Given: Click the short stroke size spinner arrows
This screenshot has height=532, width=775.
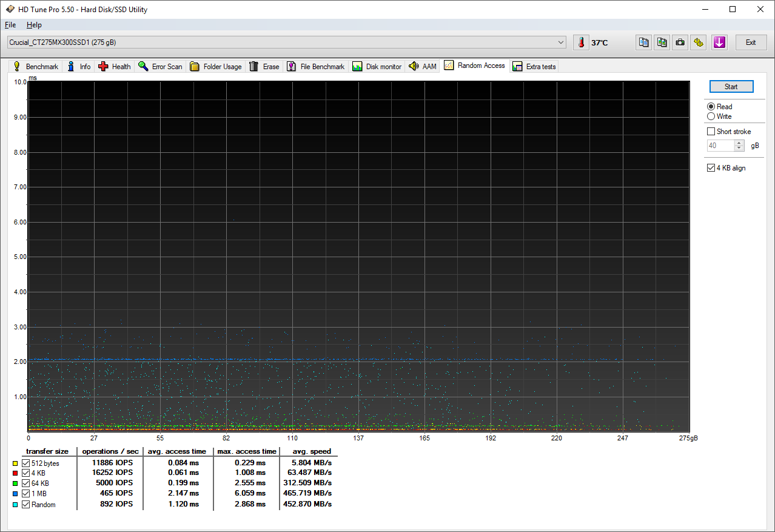Looking at the screenshot, I should tap(739, 146).
